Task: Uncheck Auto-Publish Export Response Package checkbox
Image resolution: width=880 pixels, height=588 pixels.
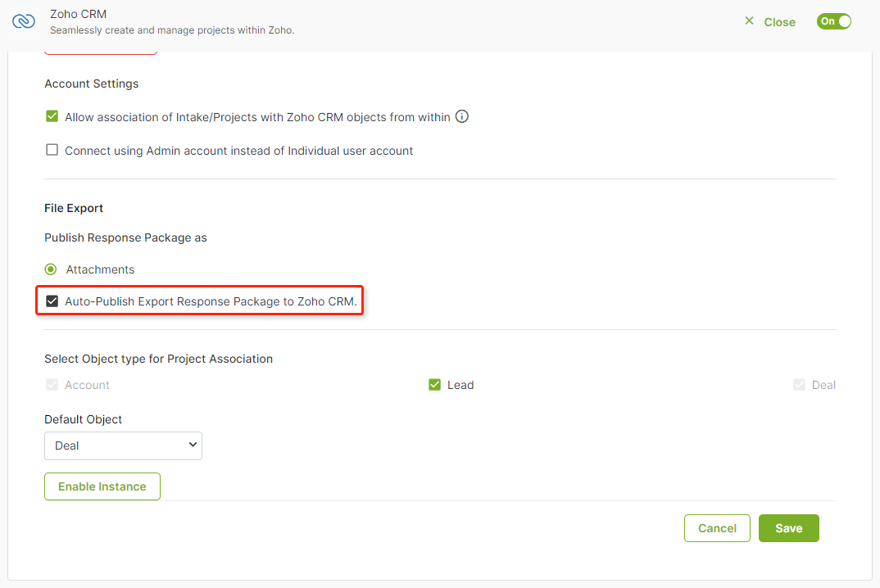Action: 52,301
